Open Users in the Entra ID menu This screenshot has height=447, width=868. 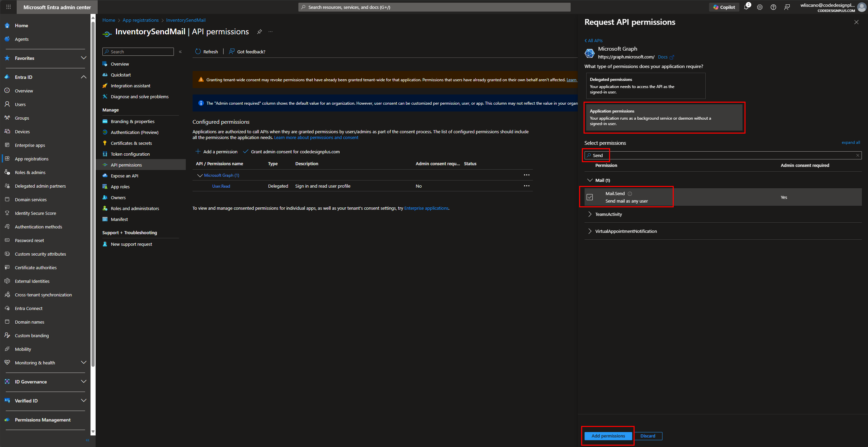coord(20,104)
